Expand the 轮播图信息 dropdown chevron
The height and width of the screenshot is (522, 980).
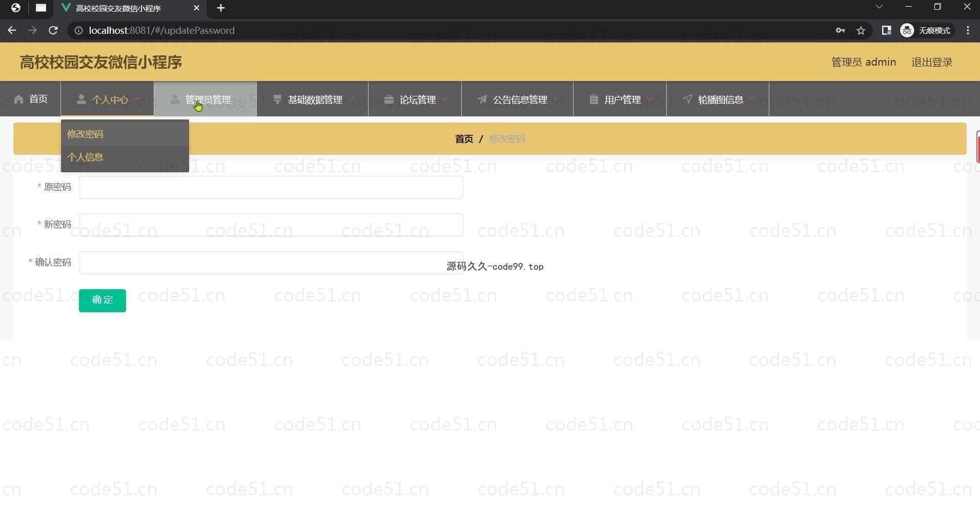coord(752,99)
